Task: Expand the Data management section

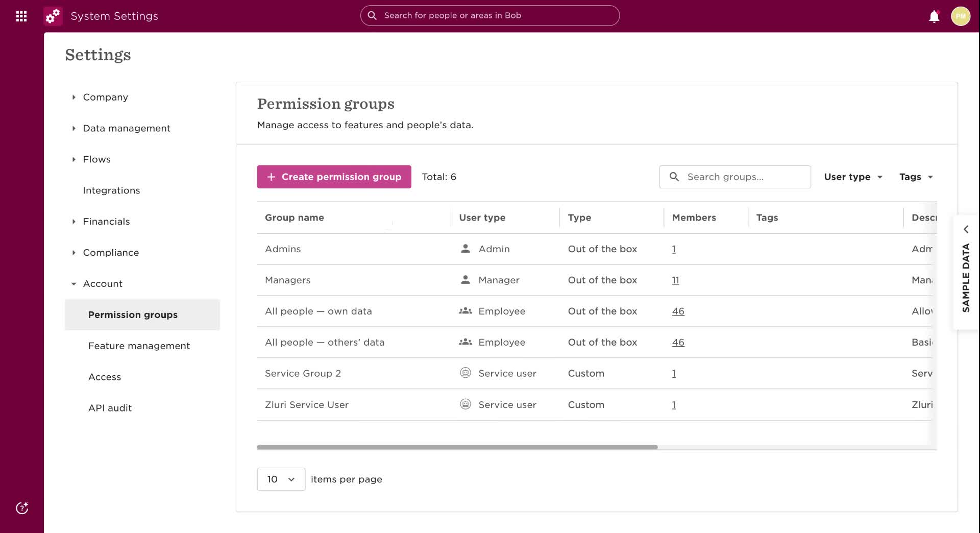Action: [x=73, y=128]
